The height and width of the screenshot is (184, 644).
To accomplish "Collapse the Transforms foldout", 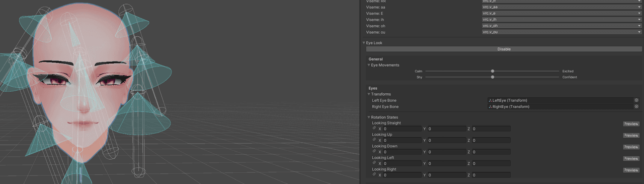I will click(x=369, y=94).
